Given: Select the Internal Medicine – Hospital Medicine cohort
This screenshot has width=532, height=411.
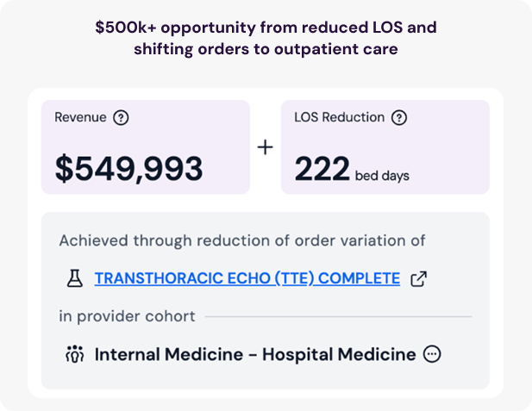Looking at the screenshot, I should click(x=255, y=354).
